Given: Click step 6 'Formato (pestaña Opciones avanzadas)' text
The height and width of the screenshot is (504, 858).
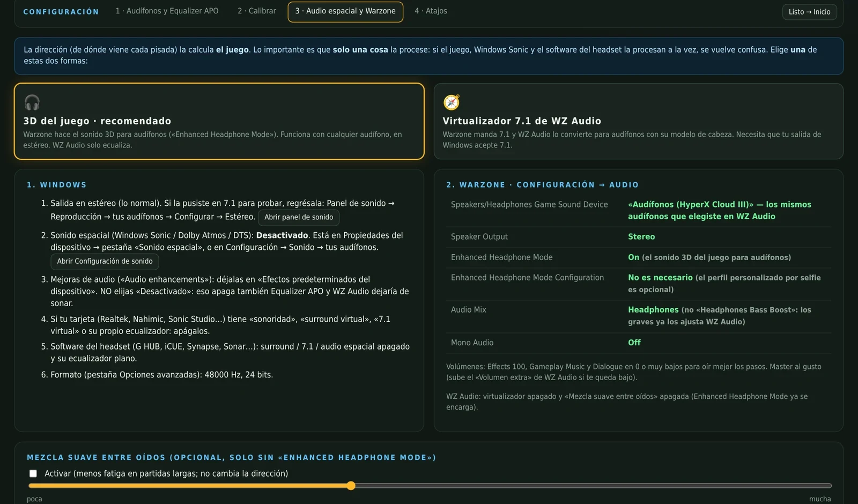Looking at the screenshot, I should [161, 375].
